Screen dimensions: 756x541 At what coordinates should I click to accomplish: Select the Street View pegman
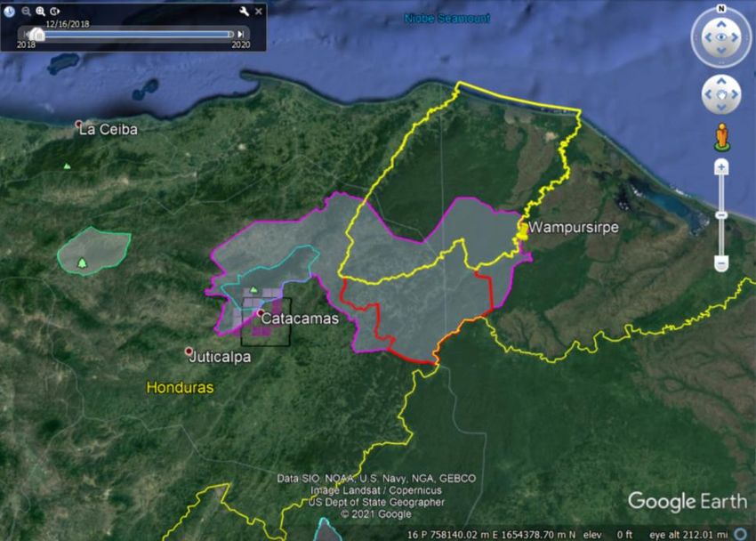pos(721,138)
